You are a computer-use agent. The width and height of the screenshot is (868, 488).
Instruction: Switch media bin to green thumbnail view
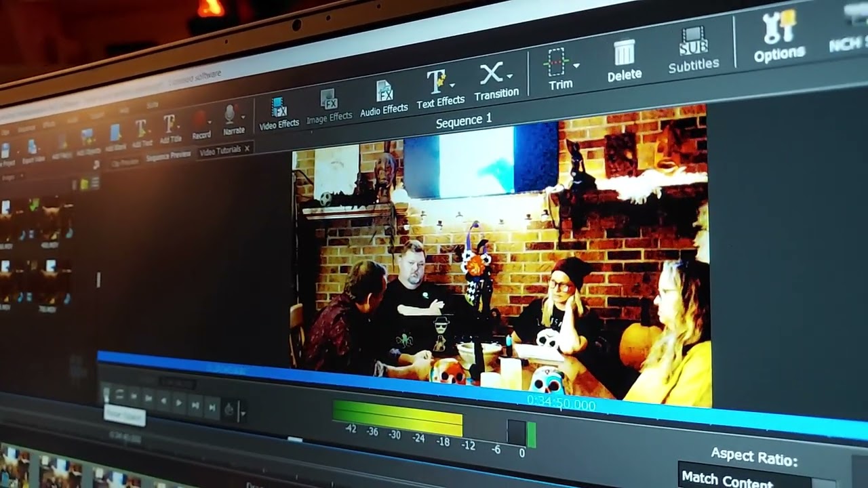(x=84, y=184)
